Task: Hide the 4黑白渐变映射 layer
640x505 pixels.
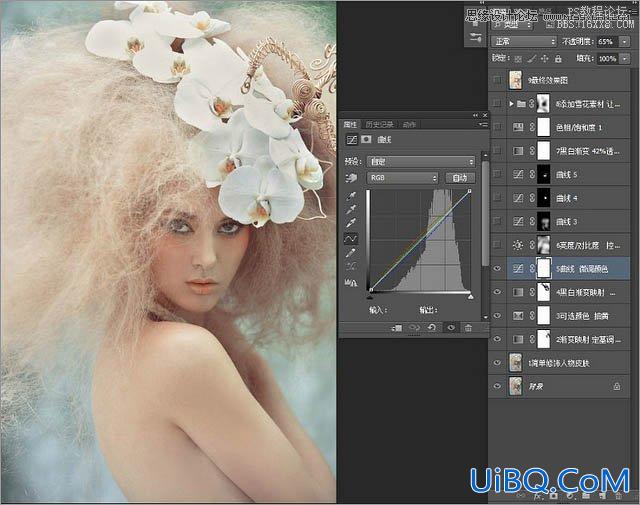Action: click(x=497, y=292)
